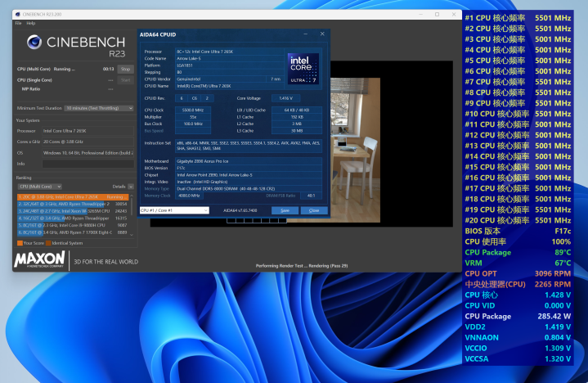The image size is (588, 383).
Task: Click the ranking list scroll-down arrow
Action: tap(132, 235)
